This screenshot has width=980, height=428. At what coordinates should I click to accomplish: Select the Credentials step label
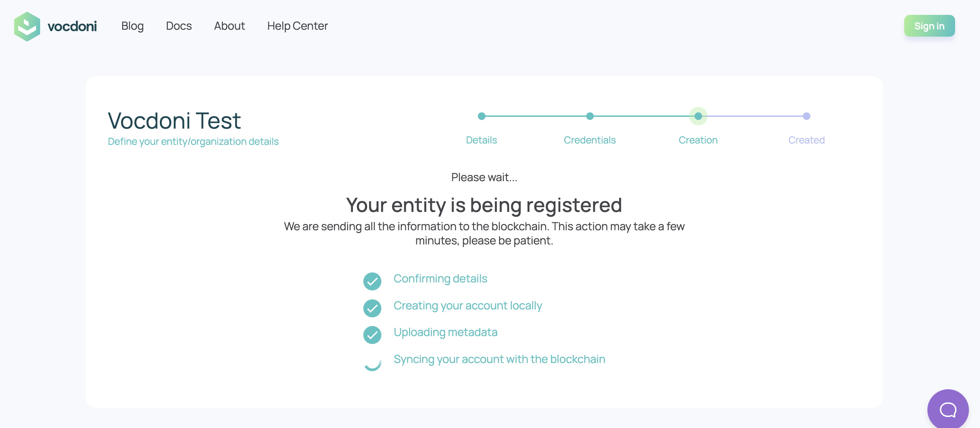(x=590, y=140)
